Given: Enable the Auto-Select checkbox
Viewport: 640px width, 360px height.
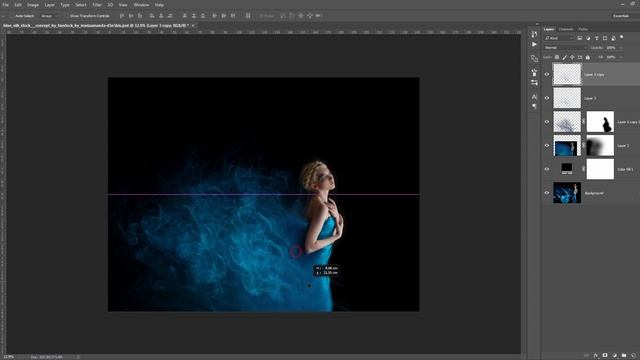Looking at the screenshot, I should [x=12, y=16].
